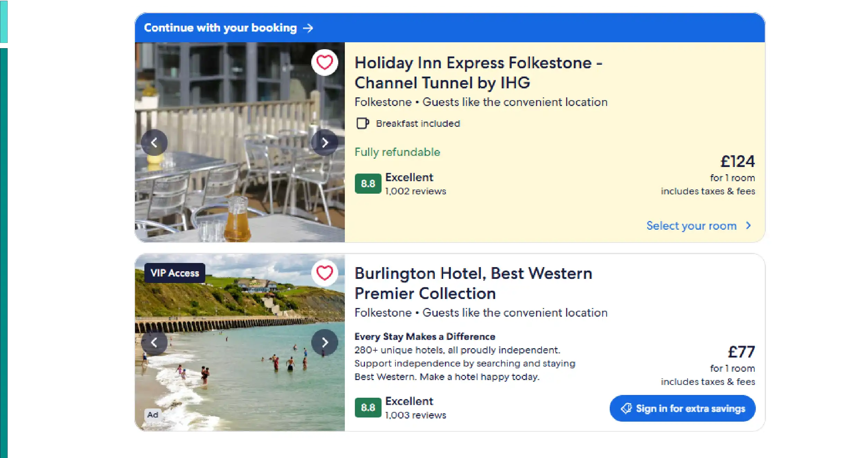Click the Ad label on beach photo
The width and height of the screenshot is (868, 458).
[x=152, y=415]
